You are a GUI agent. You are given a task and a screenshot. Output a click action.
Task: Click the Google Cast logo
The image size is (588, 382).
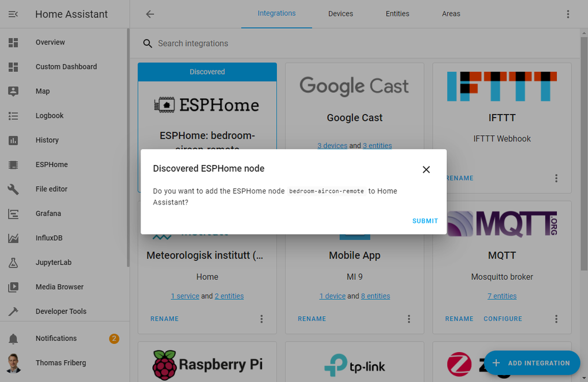354,86
